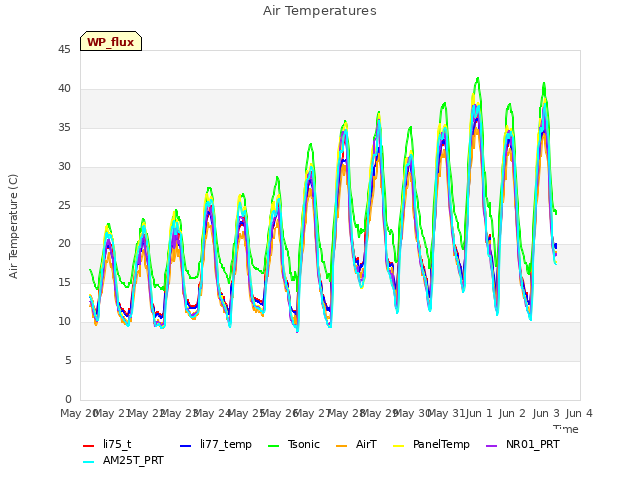640x480 pixels.
Task: Click the May 31 x-axis label
Action: click(446, 413)
